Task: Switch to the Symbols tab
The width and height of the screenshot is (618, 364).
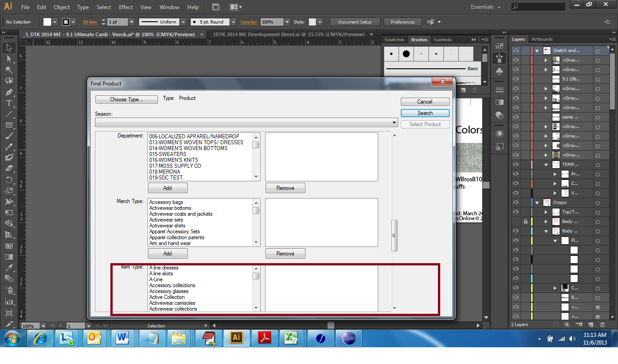Action: [442, 40]
